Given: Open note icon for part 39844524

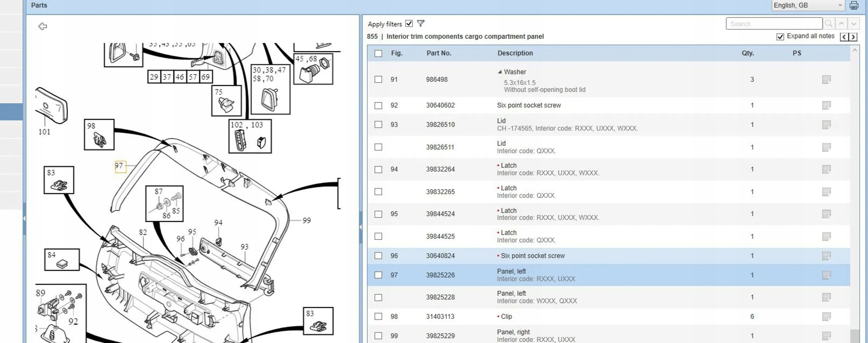Looking at the screenshot, I should click(x=826, y=214).
